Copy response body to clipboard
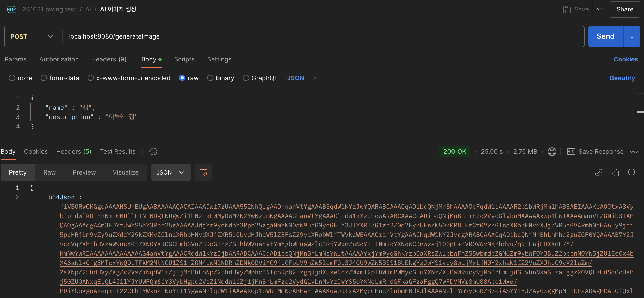This screenshot has height=298, width=644. pos(615,172)
